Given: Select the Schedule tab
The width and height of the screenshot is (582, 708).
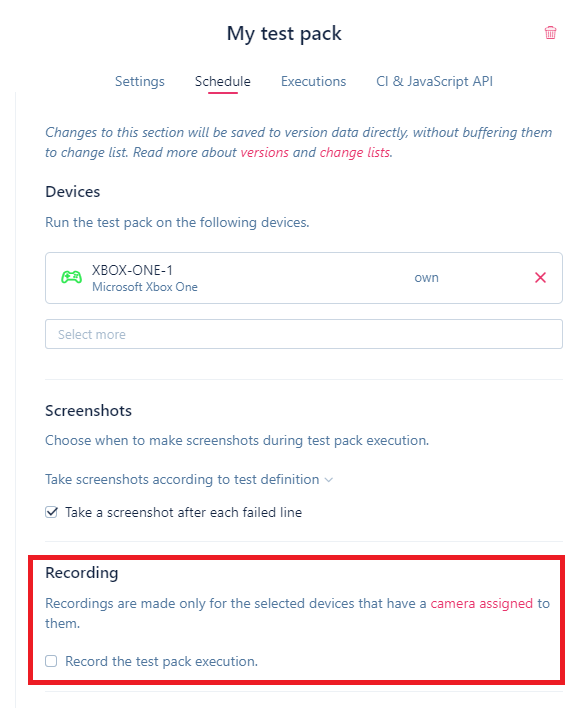Looking at the screenshot, I should coord(223,81).
